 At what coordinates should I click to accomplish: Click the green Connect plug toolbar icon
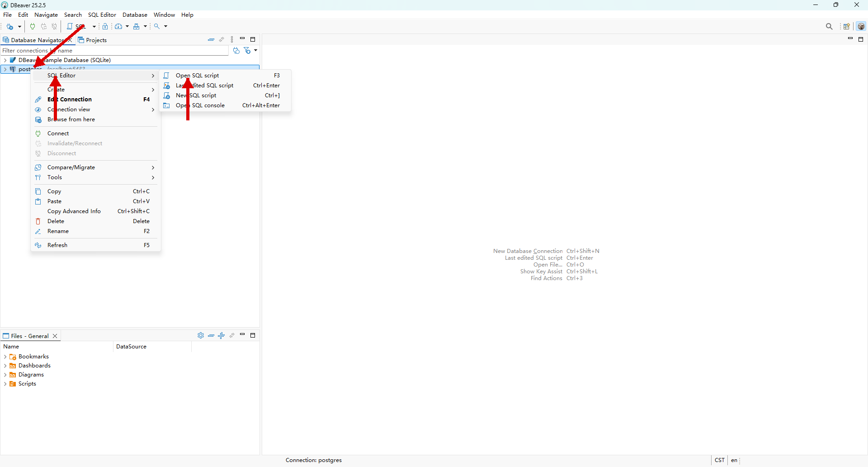[x=33, y=27]
